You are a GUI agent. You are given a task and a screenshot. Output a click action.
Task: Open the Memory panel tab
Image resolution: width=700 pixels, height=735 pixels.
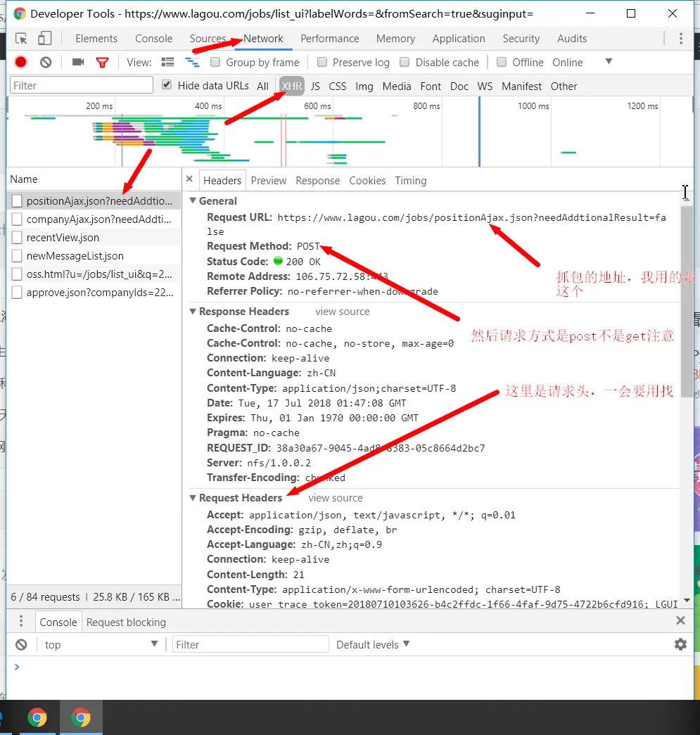[395, 39]
